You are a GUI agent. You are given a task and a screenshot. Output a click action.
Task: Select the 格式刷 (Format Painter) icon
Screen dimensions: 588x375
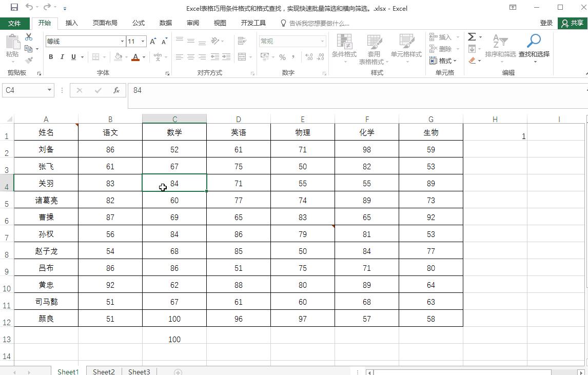(29, 60)
